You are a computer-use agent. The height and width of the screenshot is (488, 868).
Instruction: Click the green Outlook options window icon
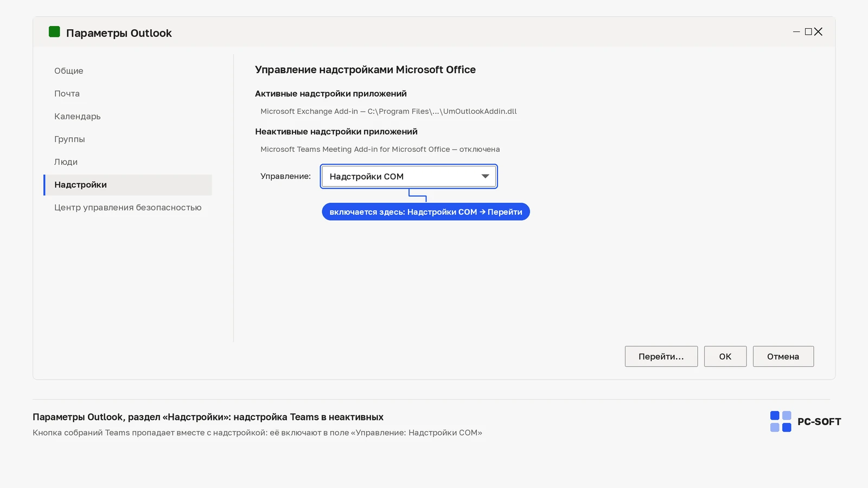[x=54, y=31]
